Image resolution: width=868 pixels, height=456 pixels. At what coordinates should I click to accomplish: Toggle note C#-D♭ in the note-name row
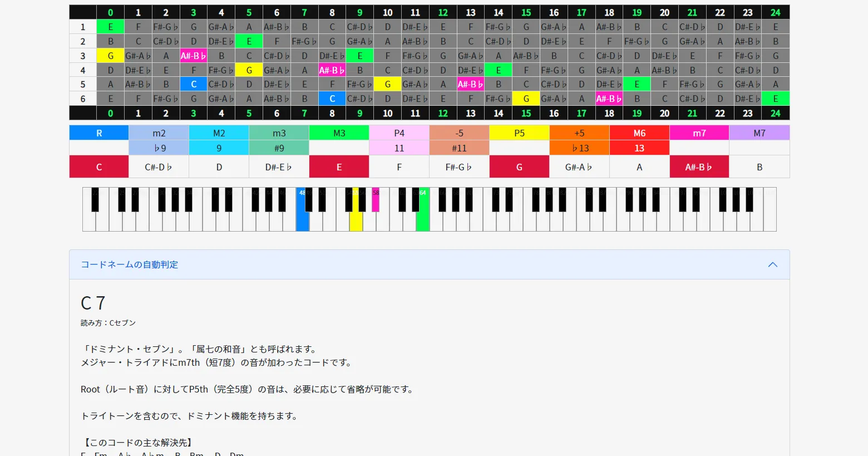159,167
